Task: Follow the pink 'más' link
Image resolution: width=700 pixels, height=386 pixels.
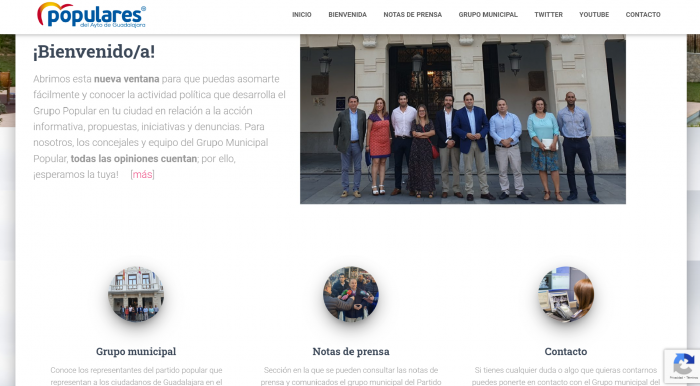Action: (x=142, y=174)
